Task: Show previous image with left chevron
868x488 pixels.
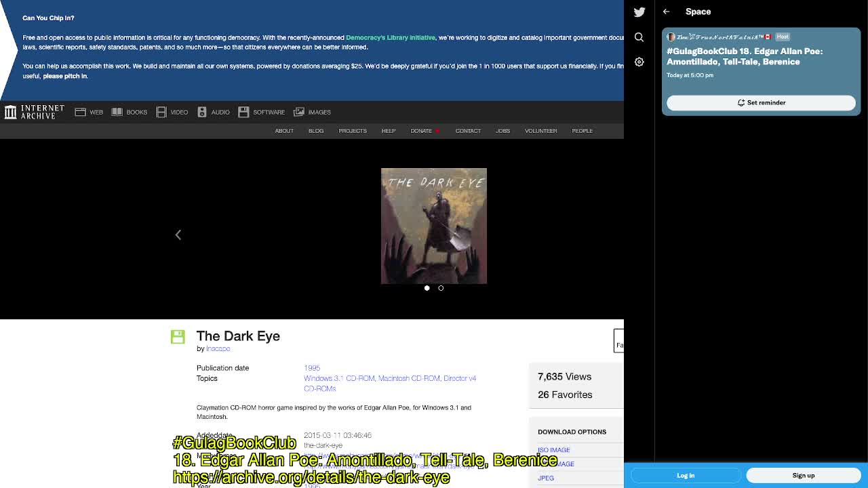Action: coord(178,235)
